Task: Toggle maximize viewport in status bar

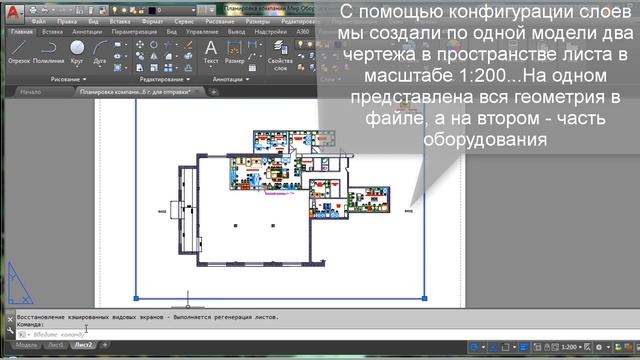Action: tap(537, 347)
